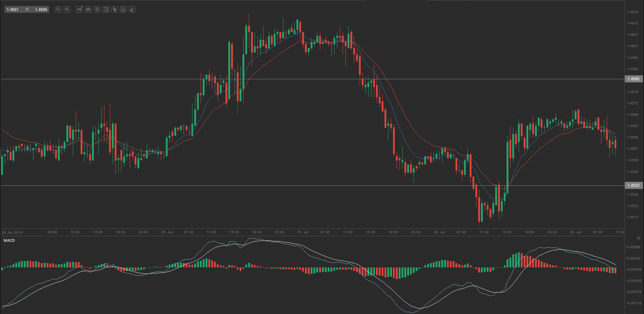Open the 30-minute timeframe selector
Viewport: 644px width, 314px height.
click(79, 9)
